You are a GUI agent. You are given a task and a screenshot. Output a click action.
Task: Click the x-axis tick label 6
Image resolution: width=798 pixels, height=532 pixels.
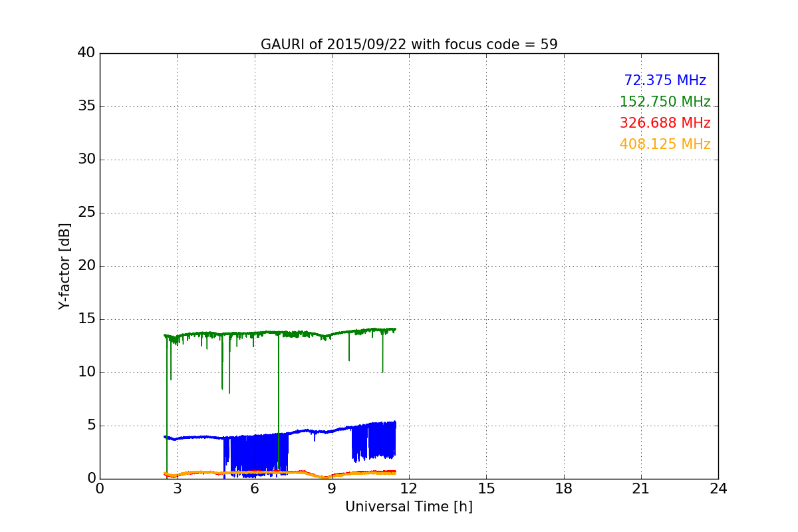255,489
